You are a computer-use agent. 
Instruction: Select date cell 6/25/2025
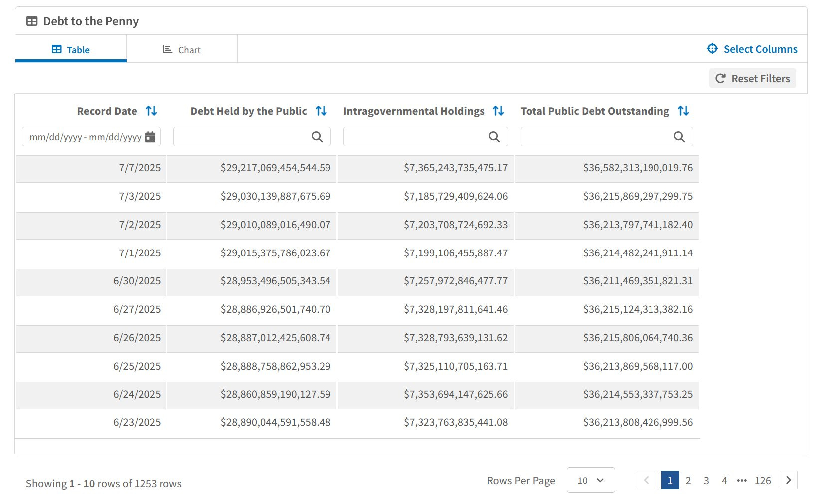[x=137, y=366]
